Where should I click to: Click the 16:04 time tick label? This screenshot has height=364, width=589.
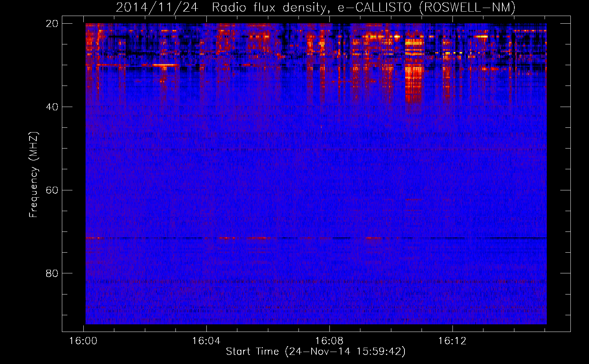coord(206,341)
